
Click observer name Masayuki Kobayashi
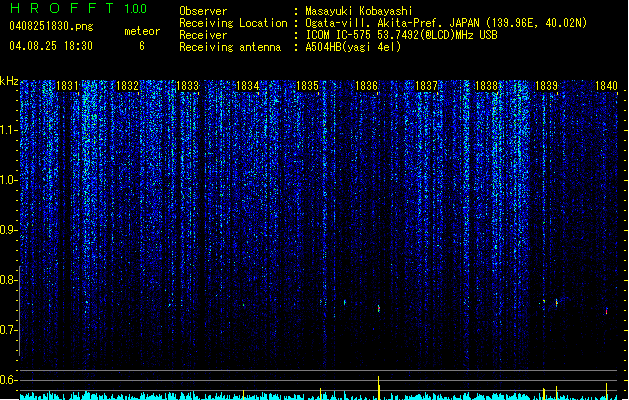coord(359,11)
